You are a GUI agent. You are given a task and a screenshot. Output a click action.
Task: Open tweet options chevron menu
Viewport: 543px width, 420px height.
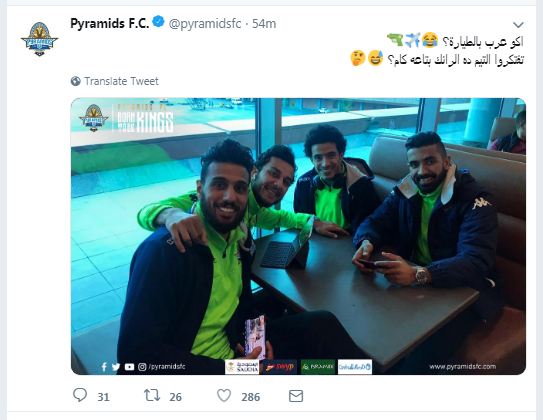pos(518,25)
